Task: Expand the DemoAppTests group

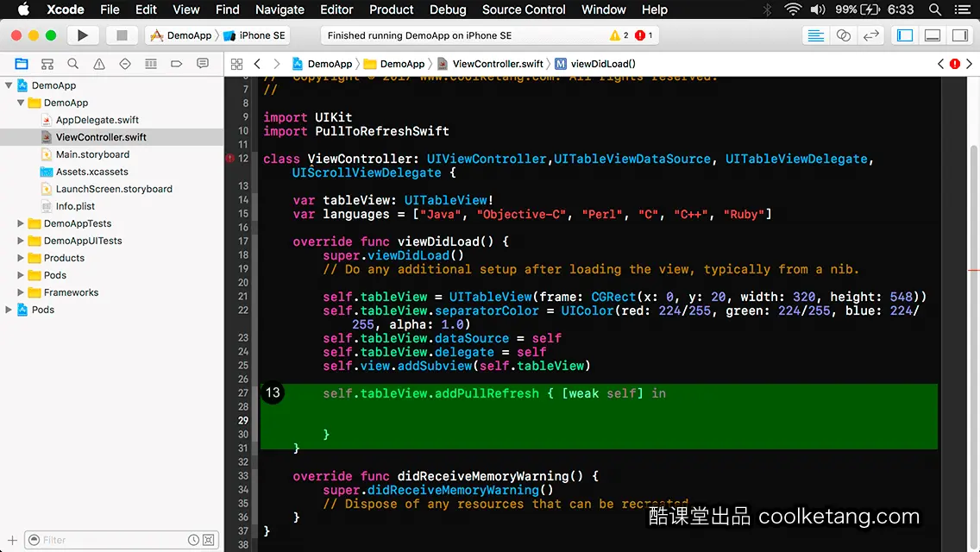Action: point(21,223)
